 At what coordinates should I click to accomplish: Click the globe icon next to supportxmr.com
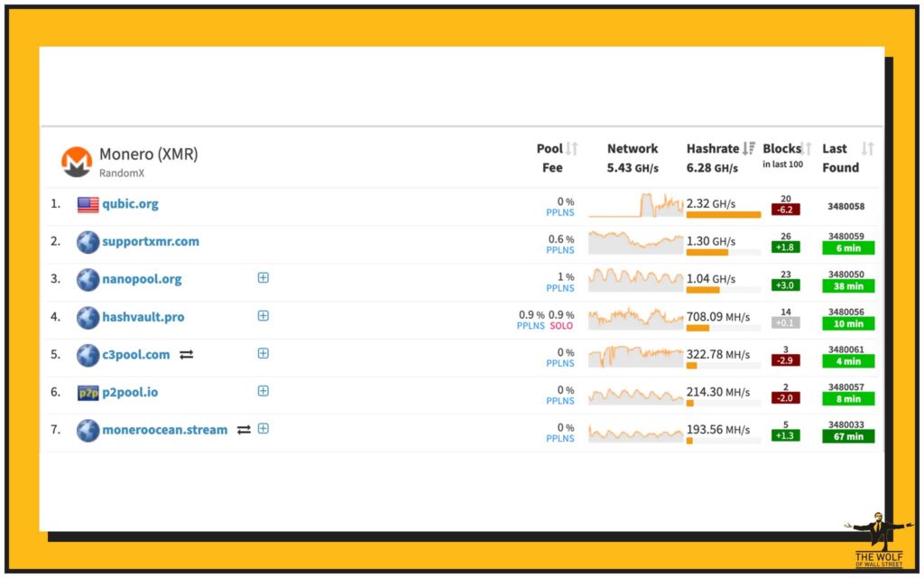point(88,242)
